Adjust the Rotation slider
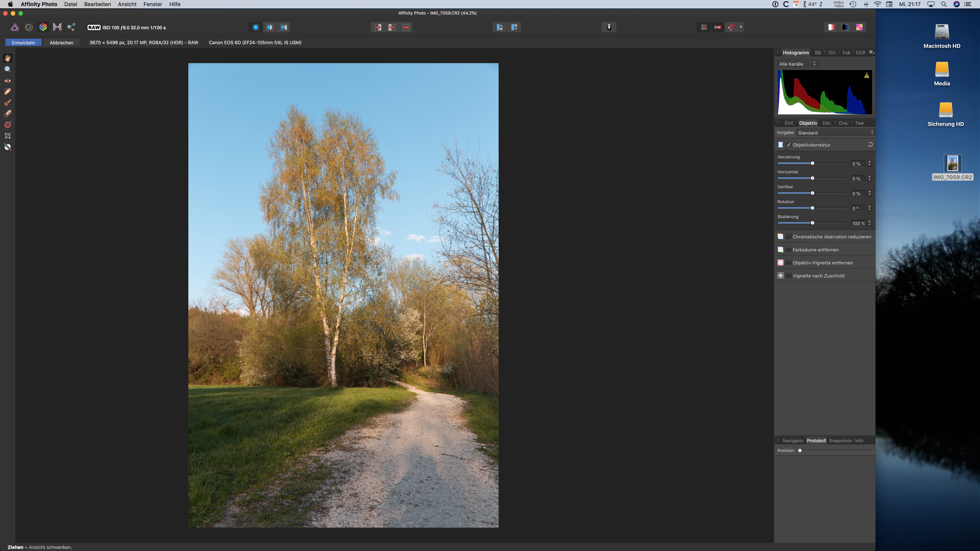 [x=812, y=208]
